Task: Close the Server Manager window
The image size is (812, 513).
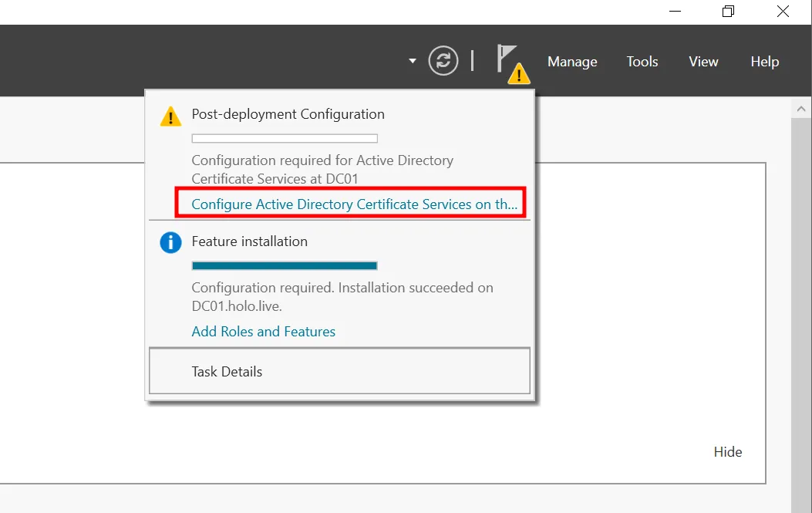Action: [x=783, y=12]
